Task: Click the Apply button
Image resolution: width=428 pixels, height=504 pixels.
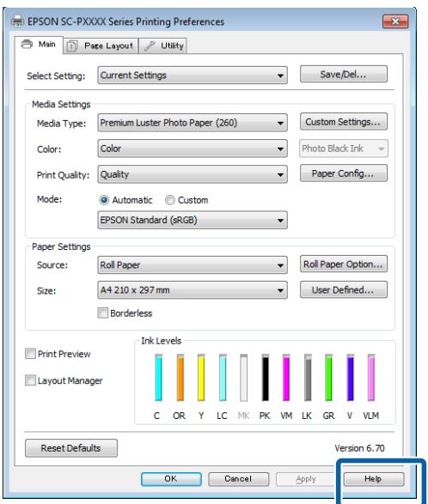Action: [306, 479]
